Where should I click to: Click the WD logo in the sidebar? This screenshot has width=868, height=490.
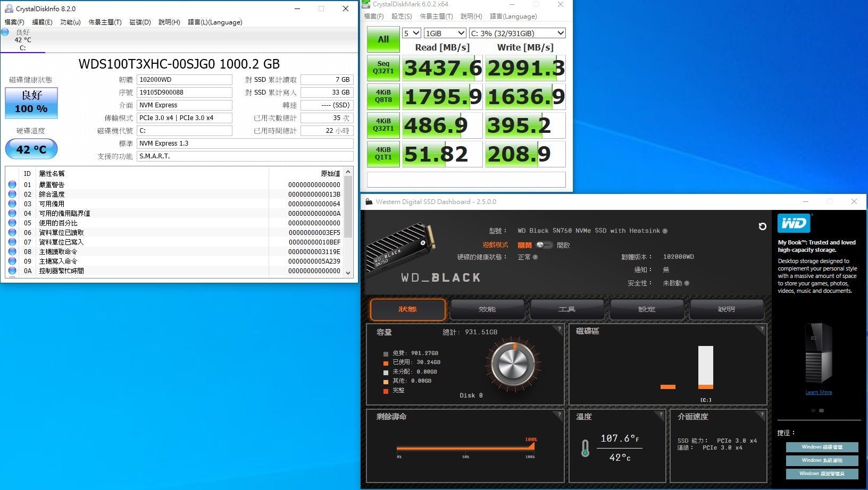(x=794, y=223)
